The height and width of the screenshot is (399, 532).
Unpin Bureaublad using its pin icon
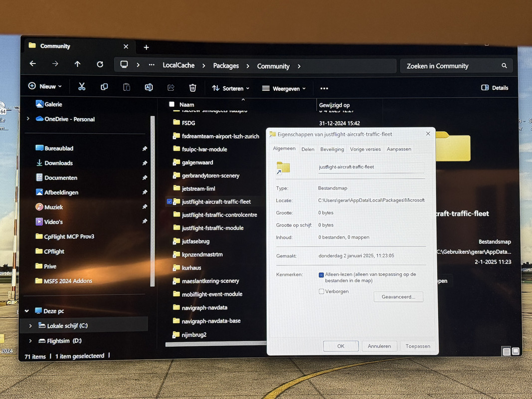145,149
